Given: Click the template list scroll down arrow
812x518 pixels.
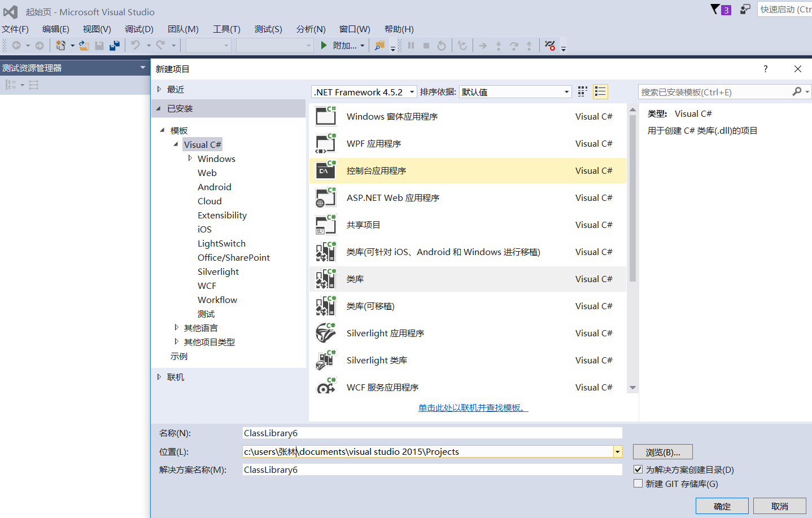Looking at the screenshot, I should click(x=633, y=388).
